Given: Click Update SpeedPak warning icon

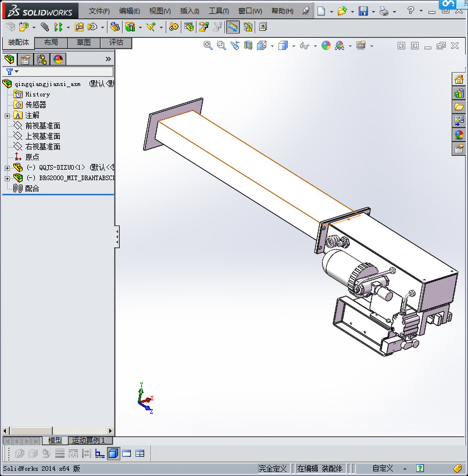Looking at the screenshot, I should click(x=248, y=27).
